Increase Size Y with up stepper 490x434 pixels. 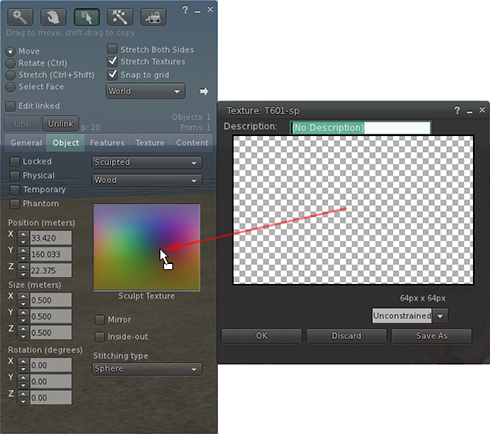pos(23,313)
